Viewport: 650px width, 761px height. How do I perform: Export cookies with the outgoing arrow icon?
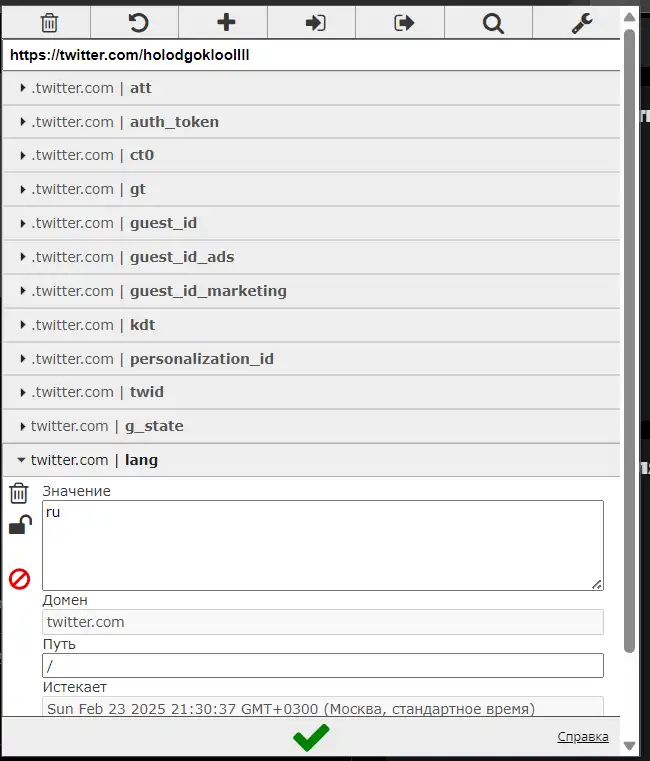pos(403,23)
